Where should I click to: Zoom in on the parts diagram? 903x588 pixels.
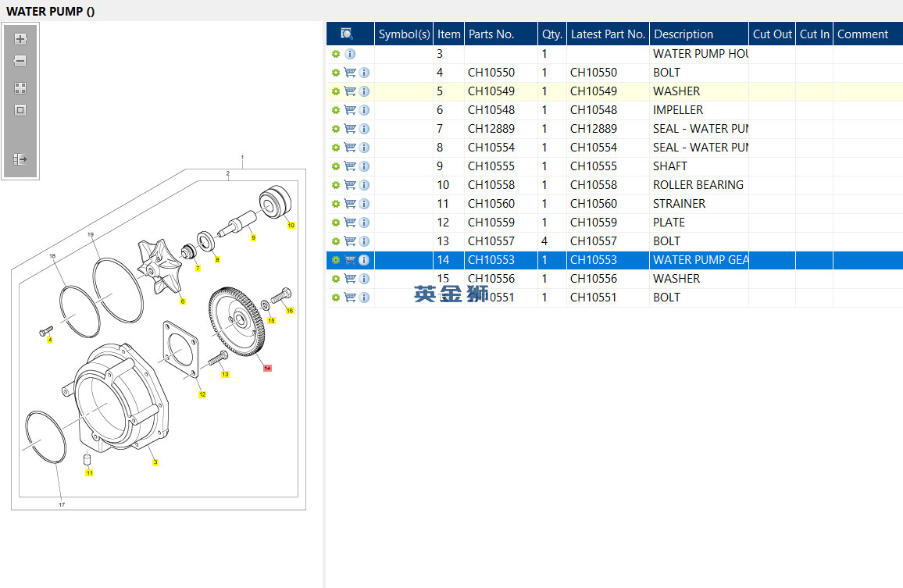click(x=20, y=39)
